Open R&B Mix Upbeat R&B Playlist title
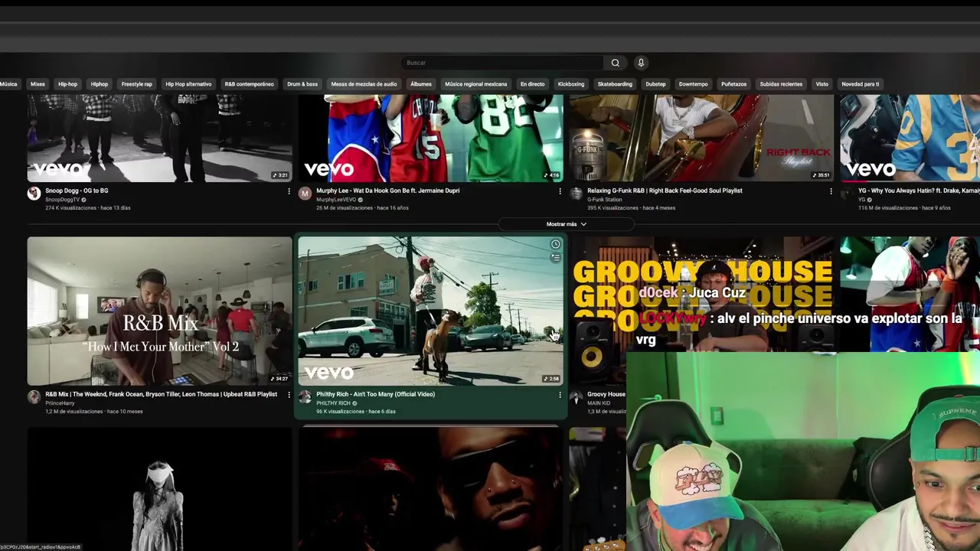980x551 pixels. 161,394
